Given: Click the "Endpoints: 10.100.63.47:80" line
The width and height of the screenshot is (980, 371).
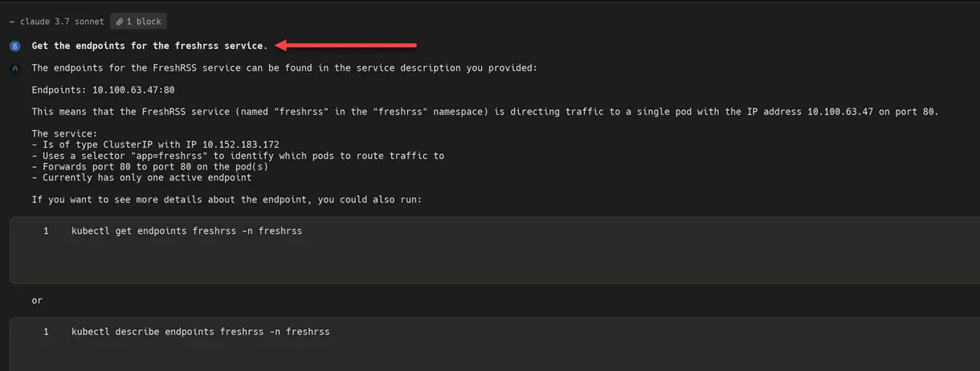Looking at the screenshot, I should (103, 90).
